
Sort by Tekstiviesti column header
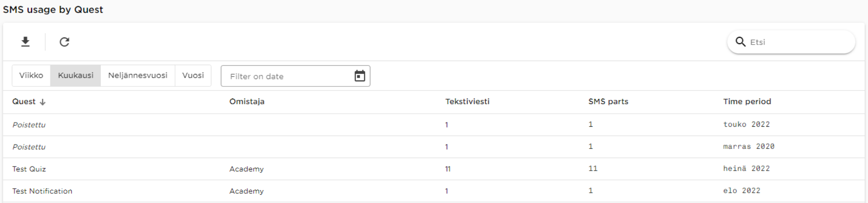click(467, 102)
